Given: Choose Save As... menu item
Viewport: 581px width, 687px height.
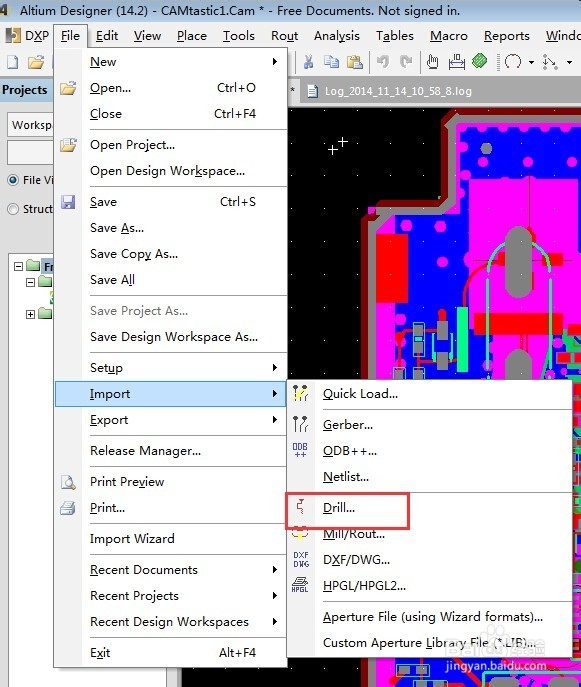Looking at the screenshot, I should point(171,228).
